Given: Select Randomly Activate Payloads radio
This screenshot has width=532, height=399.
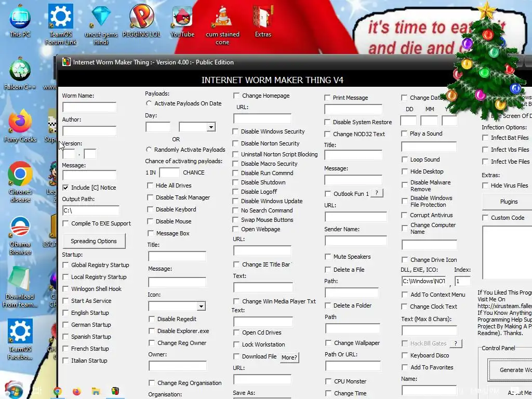Looking at the screenshot, I should (149, 149).
